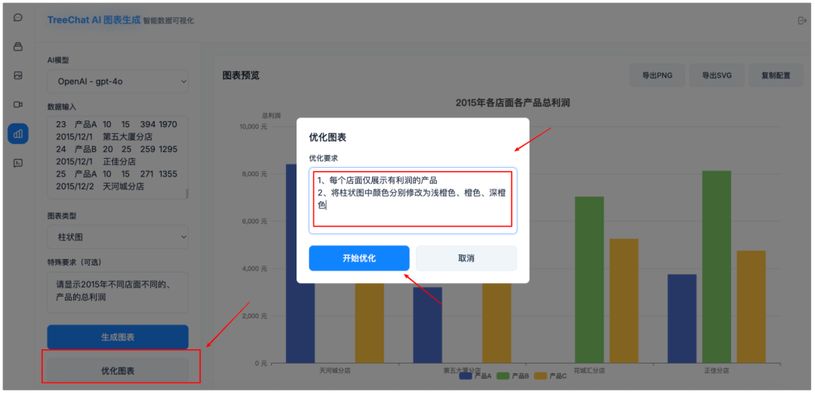
Task: Expand the AI模型 OpenAI gpt-4o dropdown
Action: pyautogui.click(x=118, y=81)
